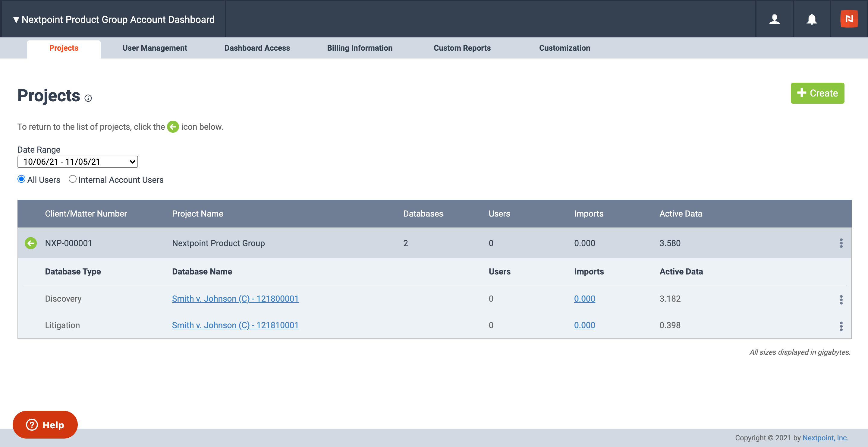This screenshot has width=868, height=447.
Task: Open the Date Range dropdown
Action: 77,162
